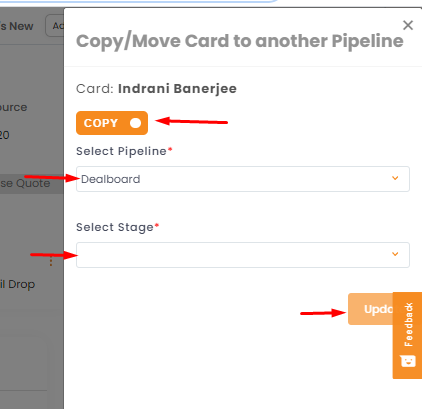Click the partially hidden Ac button
Viewport: 422px width, 409px height.
(55, 26)
